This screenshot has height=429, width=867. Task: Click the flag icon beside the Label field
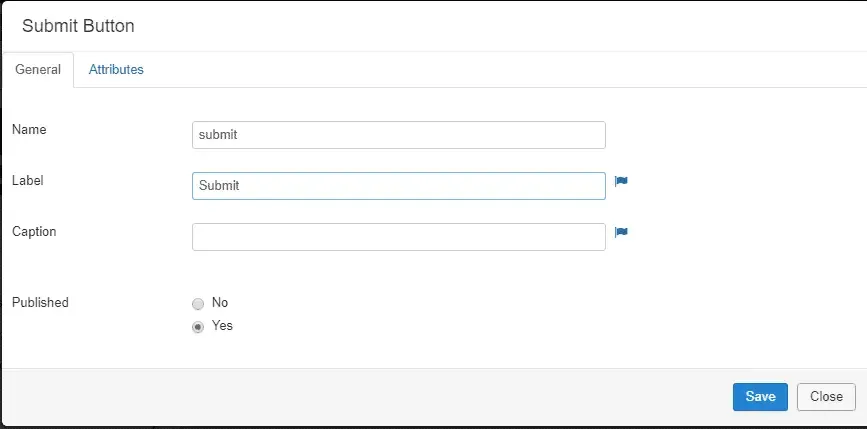[621, 181]
